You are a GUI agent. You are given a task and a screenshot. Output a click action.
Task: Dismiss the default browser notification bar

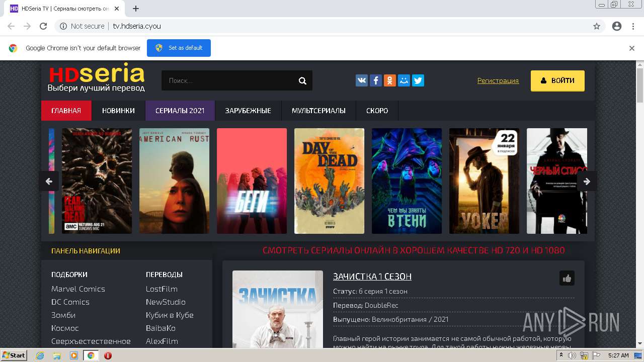point(632,48)
